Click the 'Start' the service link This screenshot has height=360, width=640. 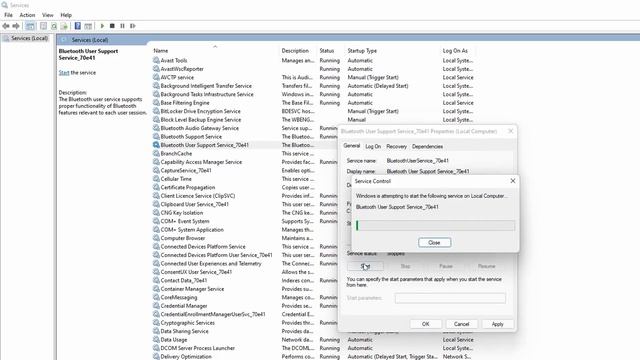(x=64, y=73)
